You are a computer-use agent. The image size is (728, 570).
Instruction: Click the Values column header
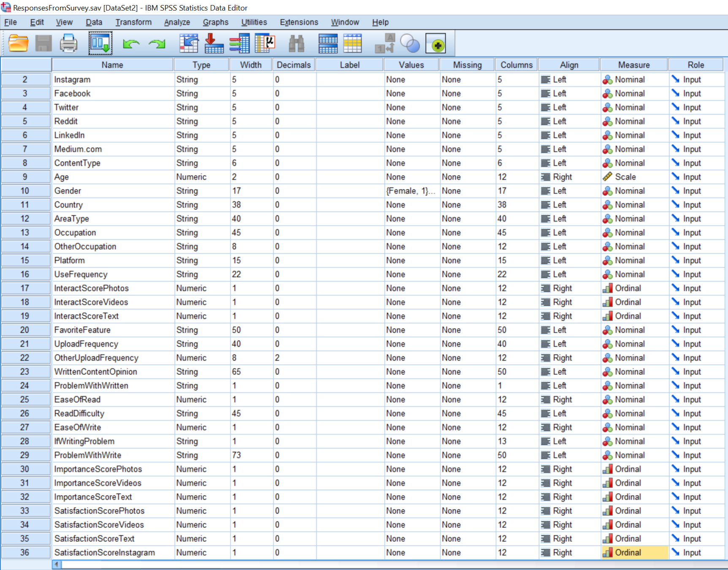[x=411, y=65]
